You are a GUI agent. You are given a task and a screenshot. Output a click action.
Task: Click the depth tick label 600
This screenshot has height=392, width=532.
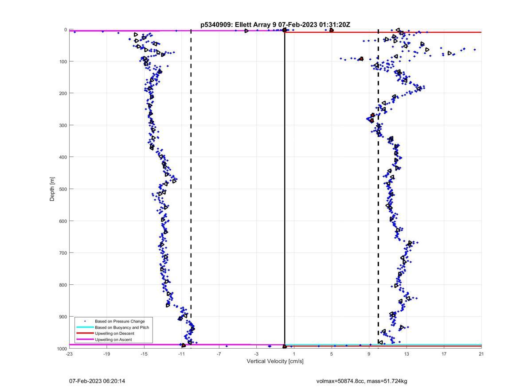point(63,221)
